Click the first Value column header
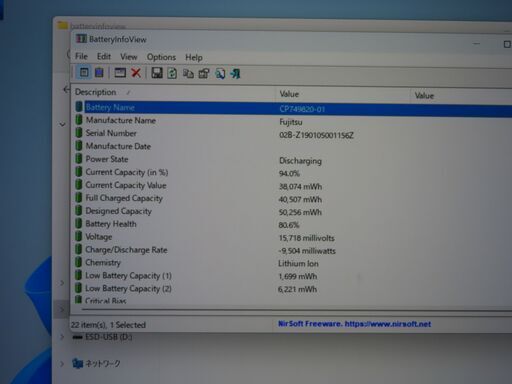The image size is (512, 384). [343, 94]
